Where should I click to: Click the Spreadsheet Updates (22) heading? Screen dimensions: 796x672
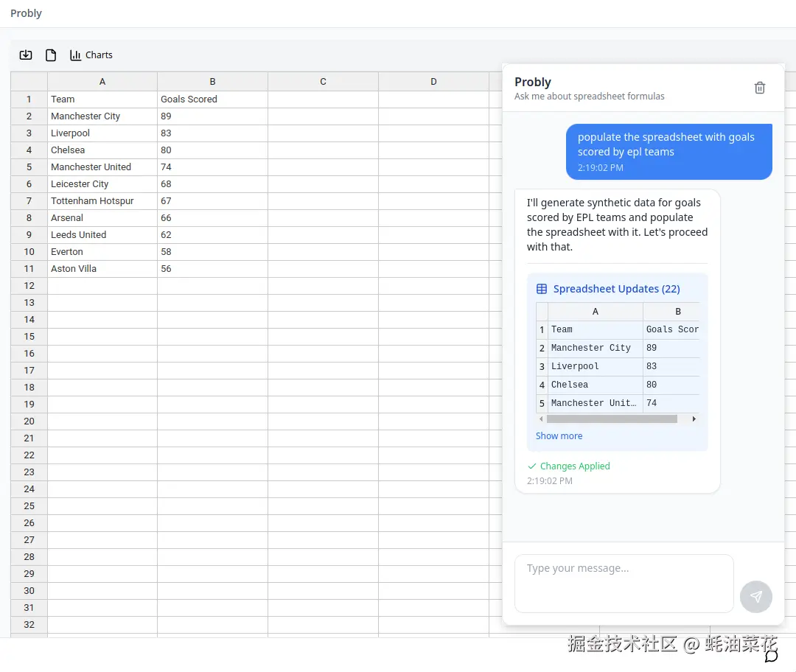pyautogui.click(x=616, y=289)
